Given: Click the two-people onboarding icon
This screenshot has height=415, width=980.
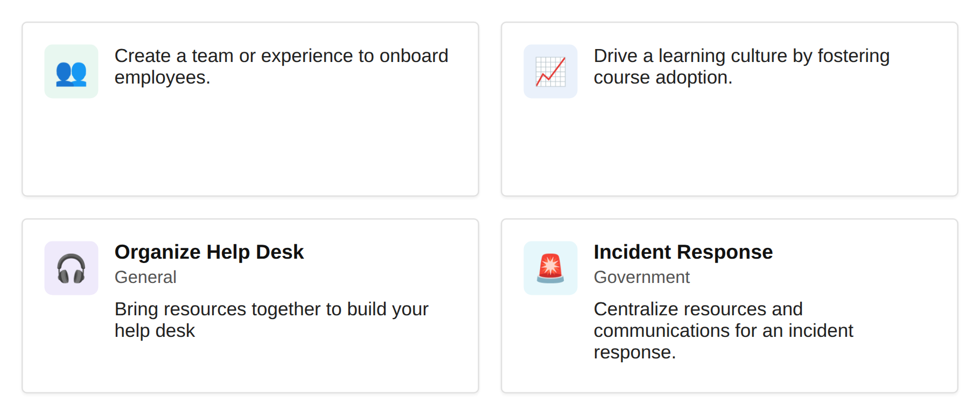Looking at the screenshot, I should pos(71,71).
